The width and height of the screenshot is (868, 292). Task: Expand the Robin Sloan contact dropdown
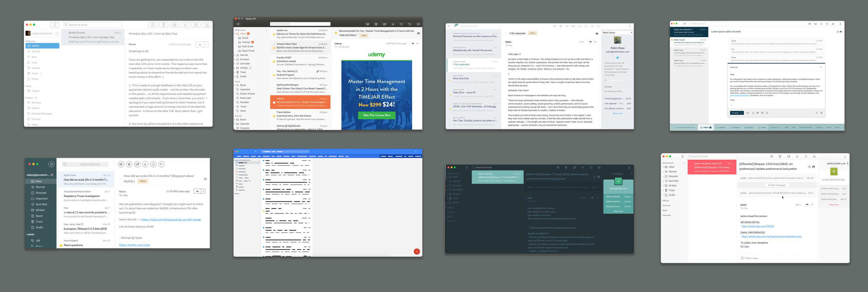(631, 33)
